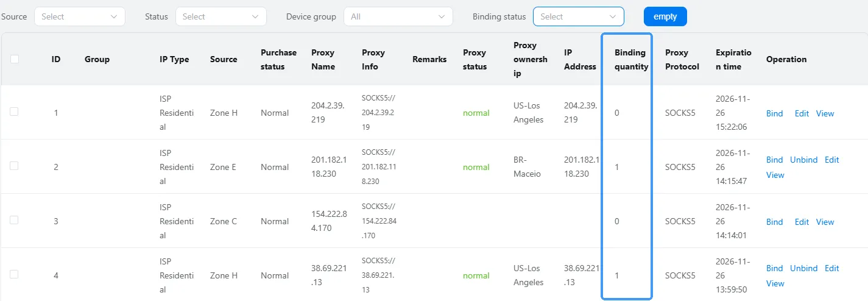Click View for proxy 201.182.118.230
Viewport: 868px width, 301px height.
point(775,175)
